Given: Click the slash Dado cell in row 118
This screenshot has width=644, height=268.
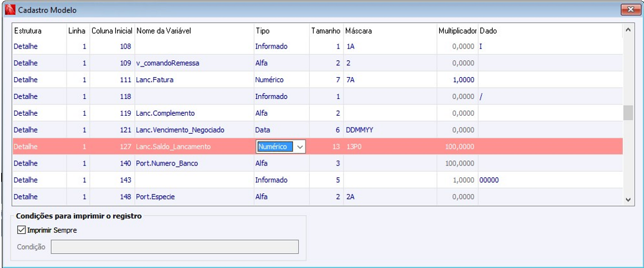Looking at the screenshot, I should click(x=551, y=96).
